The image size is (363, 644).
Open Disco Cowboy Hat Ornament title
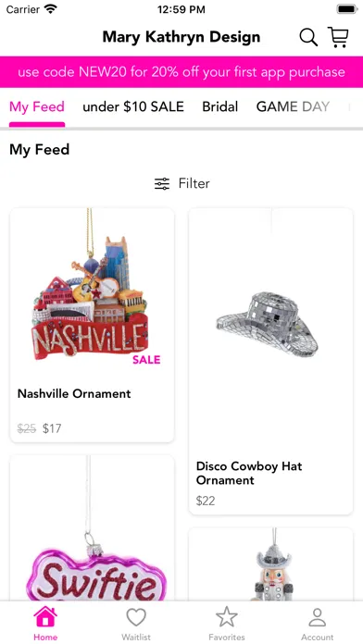pos(249,473)
